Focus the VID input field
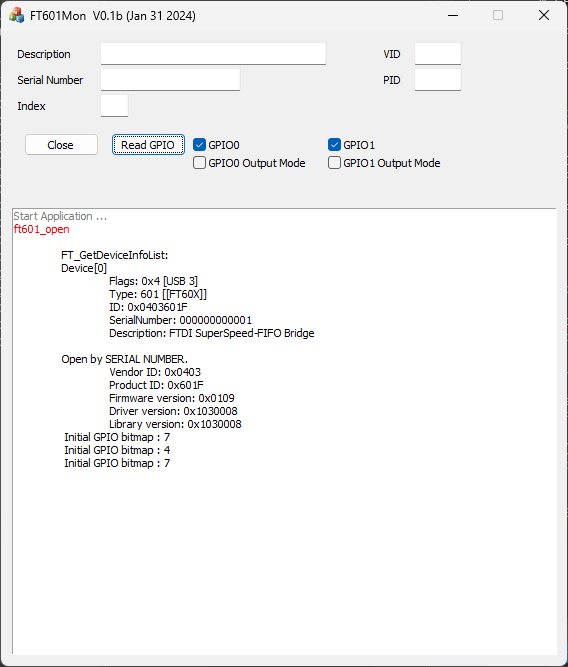568x667 pixels. [438, 54]
